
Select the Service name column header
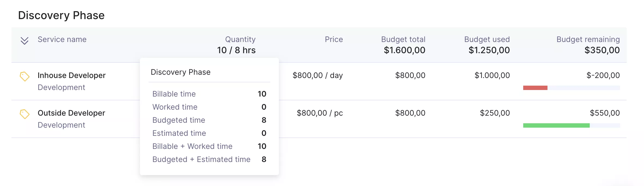(62, 39)
